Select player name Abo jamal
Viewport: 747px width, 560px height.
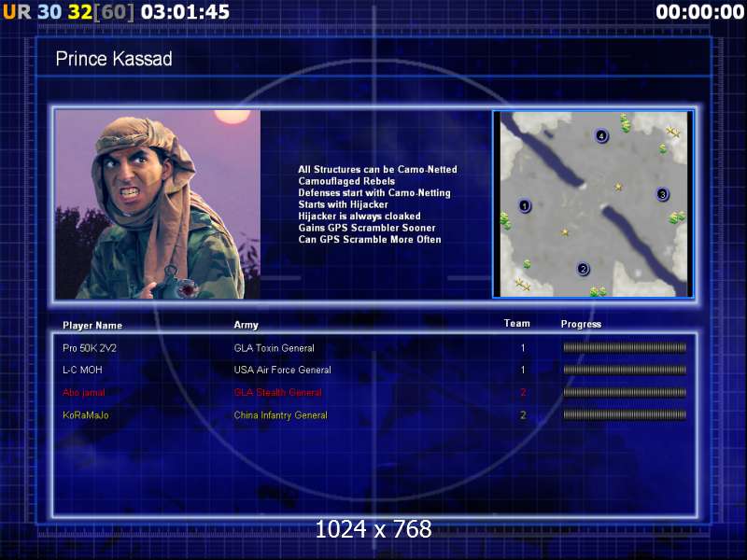click(x=84, y=392)
